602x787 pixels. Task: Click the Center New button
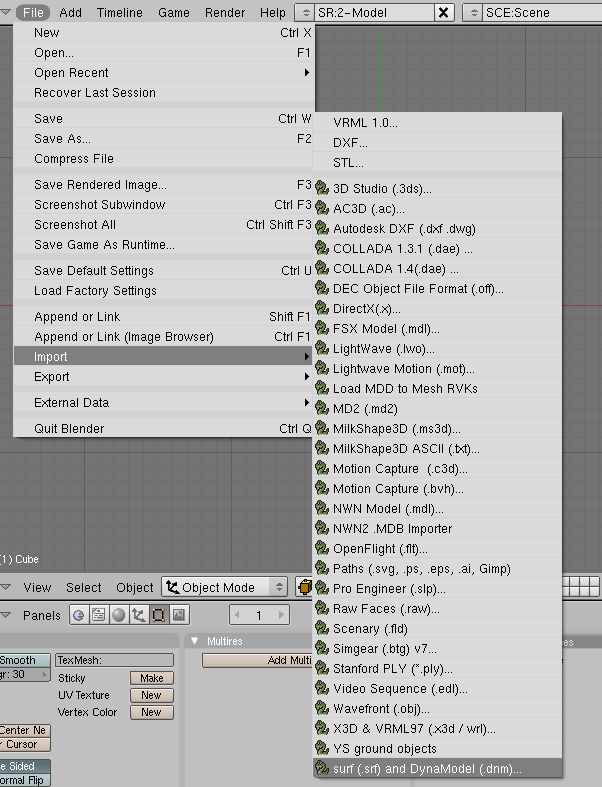[24, 730]
